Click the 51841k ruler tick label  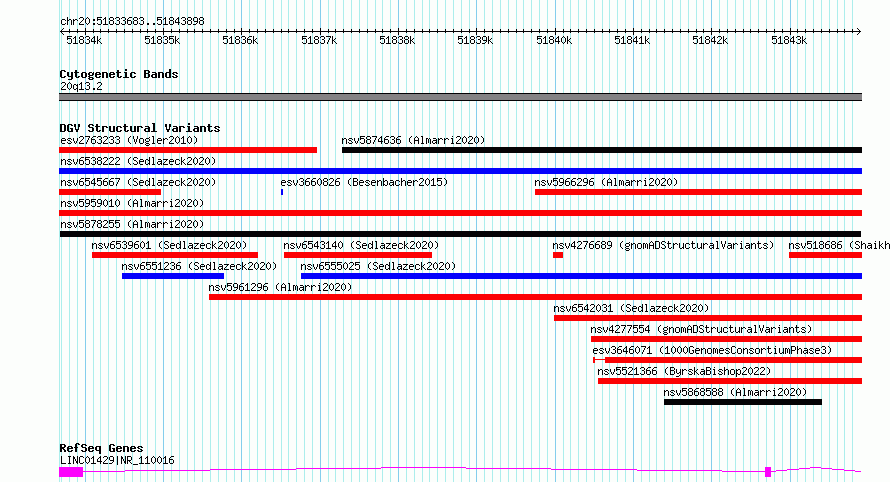pyautogui.click(x=632, y=41)
